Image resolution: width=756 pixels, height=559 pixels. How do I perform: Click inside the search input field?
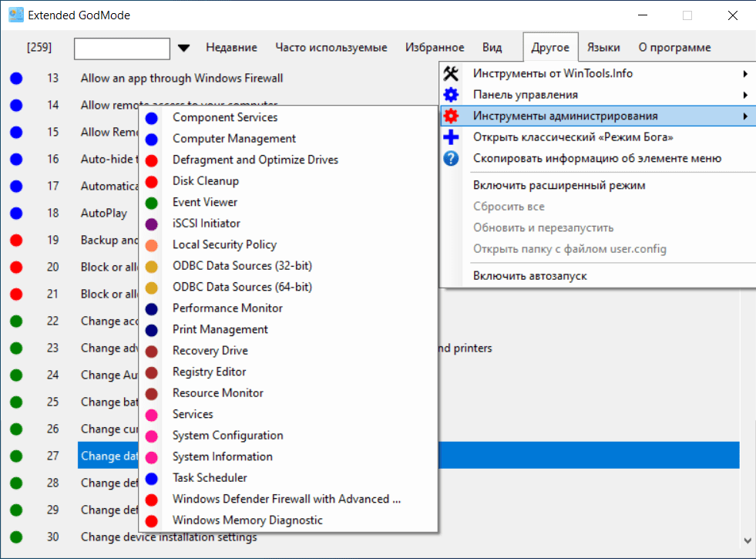pyautogui.click(x=122, y=49)
